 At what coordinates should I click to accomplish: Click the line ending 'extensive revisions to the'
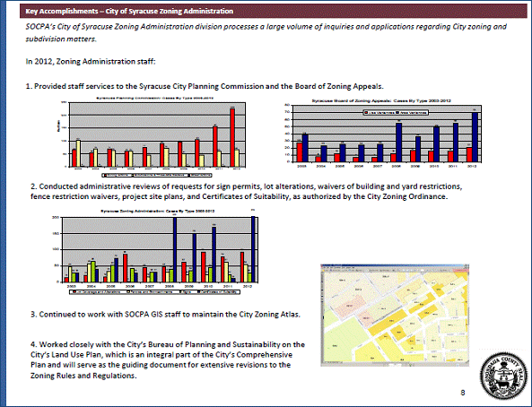[x=161, y=365]
